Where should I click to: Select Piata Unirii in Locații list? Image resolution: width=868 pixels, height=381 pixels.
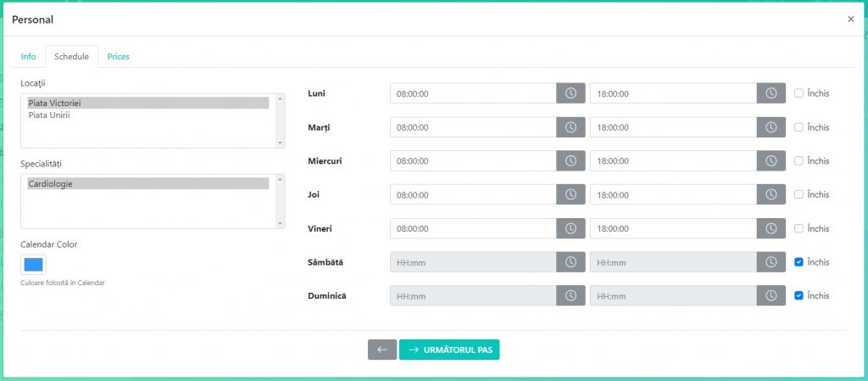(49, 115)
